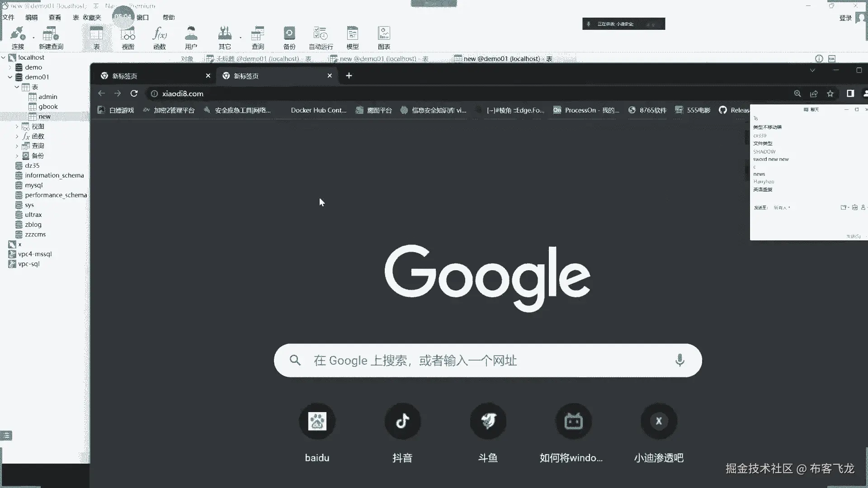
Task: Collapse the demo01 database tree
Action: 10,77
